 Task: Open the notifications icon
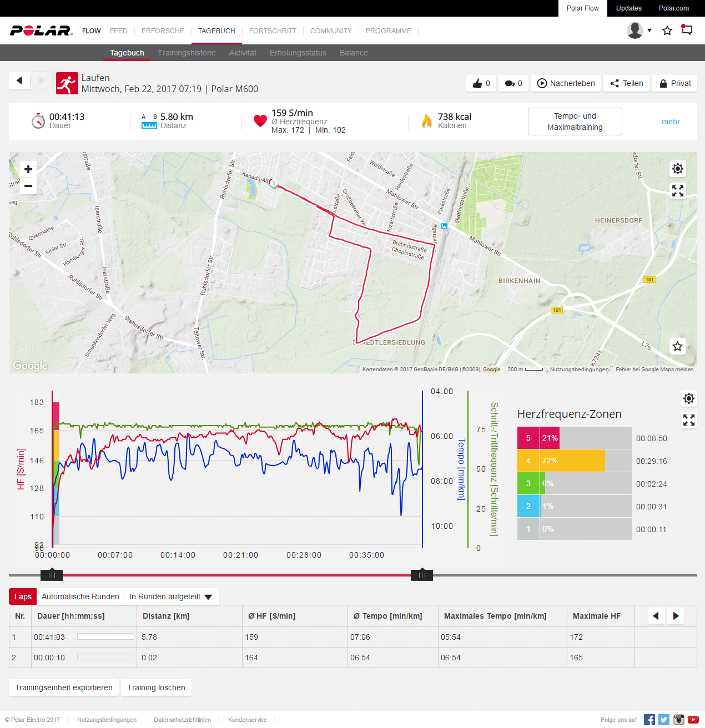point(687,30)
